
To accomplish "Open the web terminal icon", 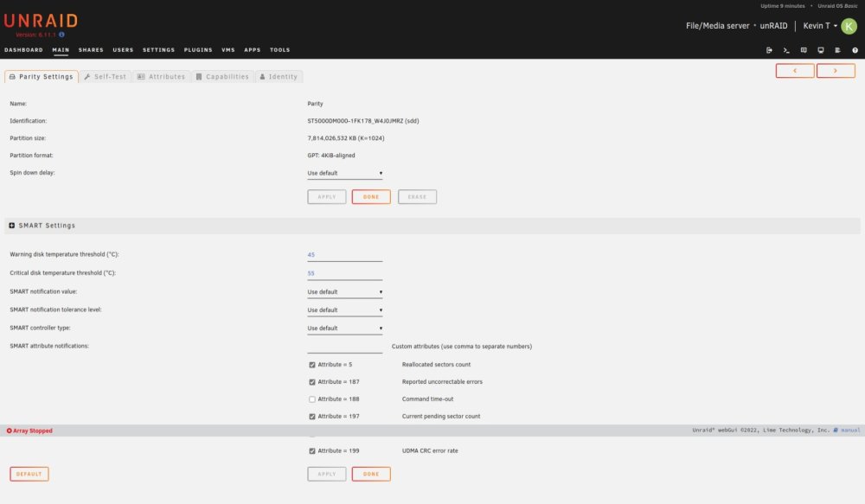I will [x=786, y=50].
